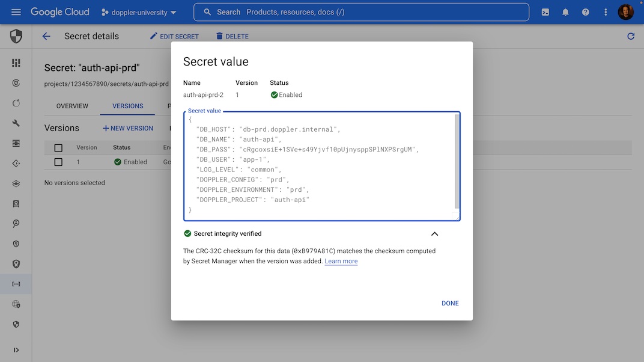Open the Cloud Shell terminal icon

point(545,11)
